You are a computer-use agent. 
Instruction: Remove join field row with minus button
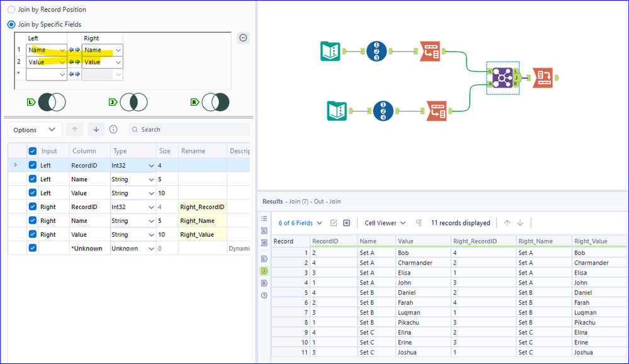(243, 38)
